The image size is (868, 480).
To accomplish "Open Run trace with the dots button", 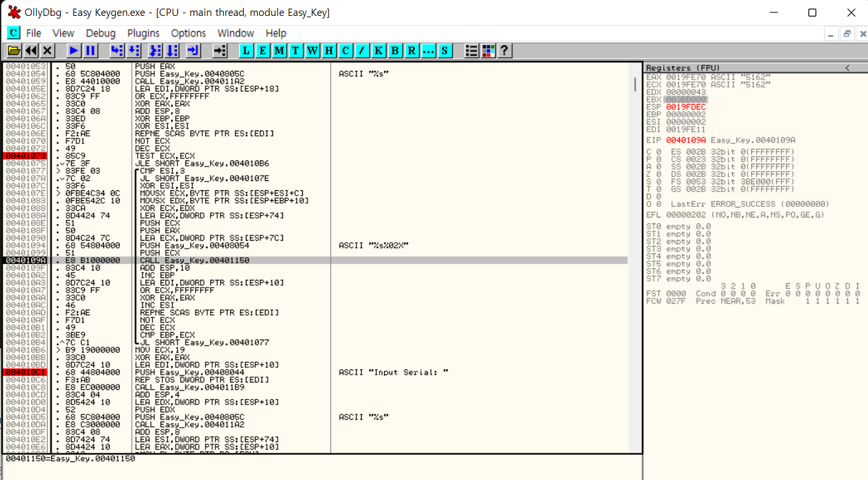I will click(x=429, y=50).
